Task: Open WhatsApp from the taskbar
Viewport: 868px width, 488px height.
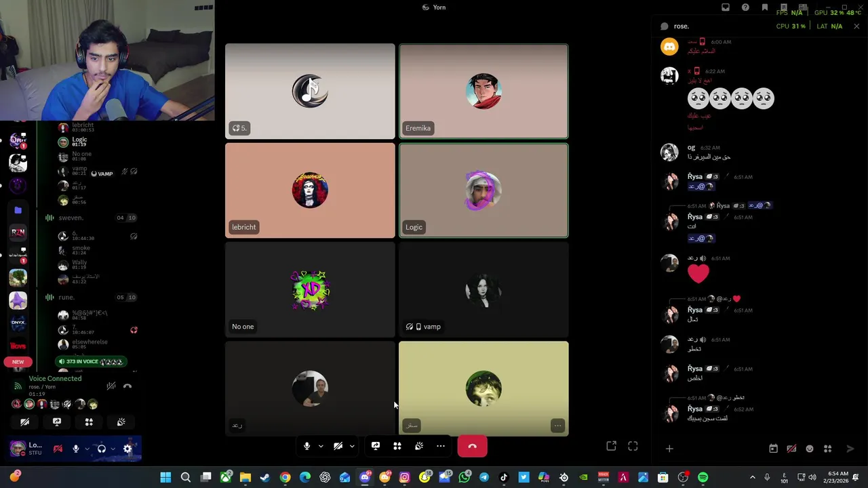Action: point(464,477)
